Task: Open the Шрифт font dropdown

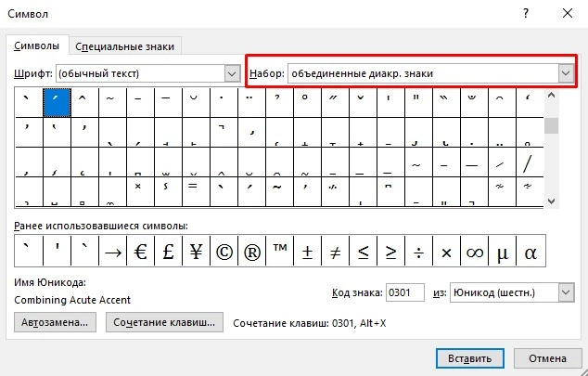Action: [232, 72]
